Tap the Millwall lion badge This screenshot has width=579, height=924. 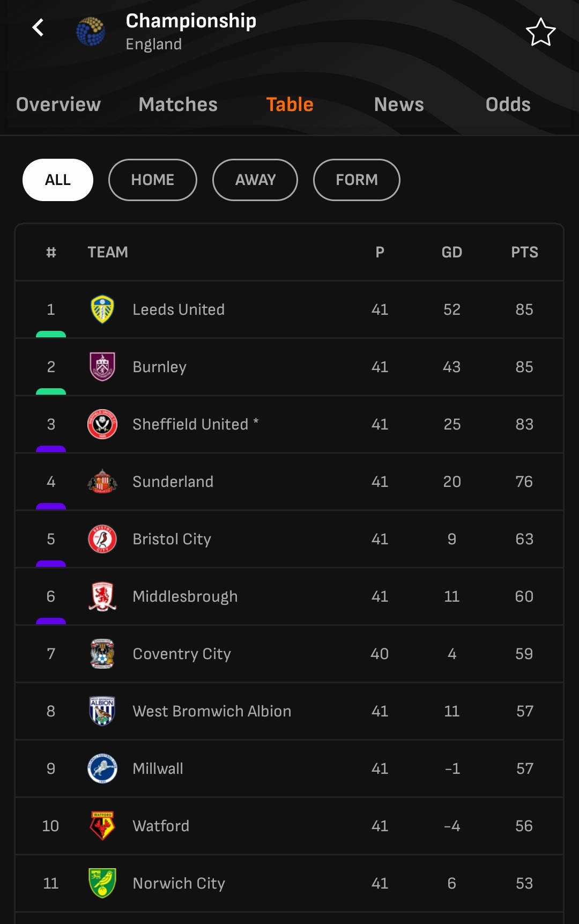102,768
